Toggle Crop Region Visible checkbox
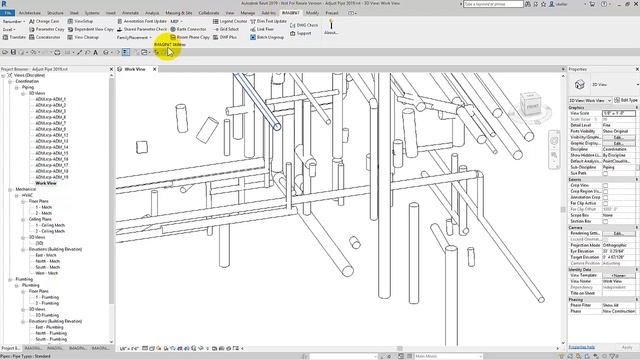This screenshot has height=360, width=640. (605, 191)
